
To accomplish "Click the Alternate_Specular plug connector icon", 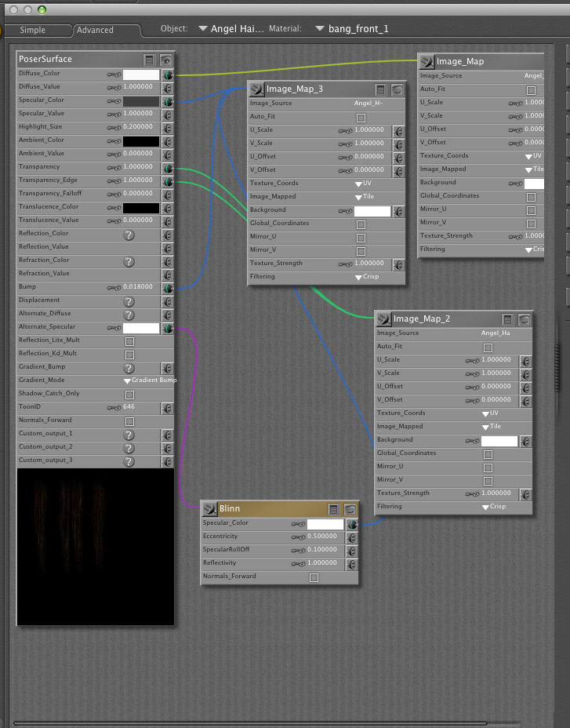I will coord(168,329).
